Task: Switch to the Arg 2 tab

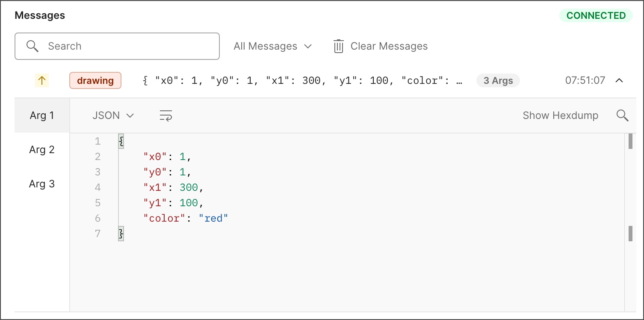Action: (x=41, y=149)
